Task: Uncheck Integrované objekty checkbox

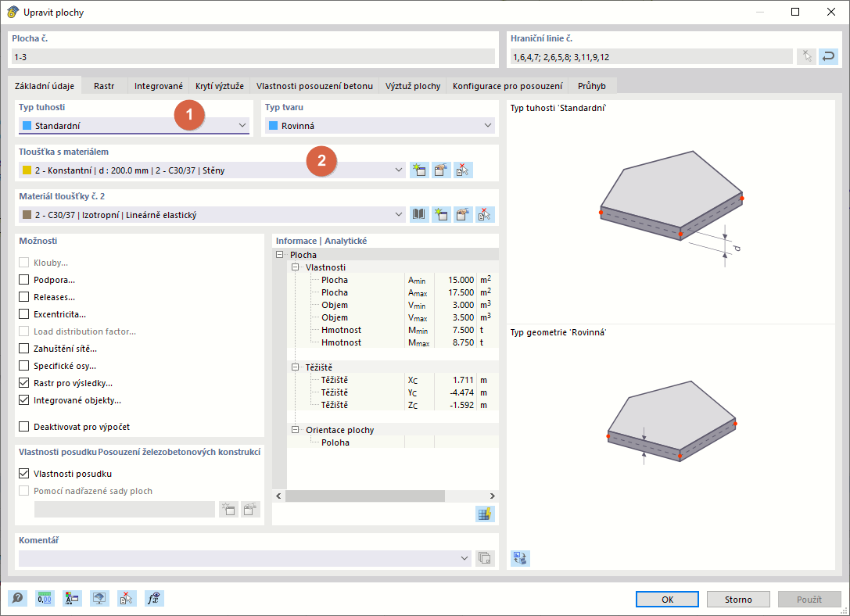Action: [24, 400]
